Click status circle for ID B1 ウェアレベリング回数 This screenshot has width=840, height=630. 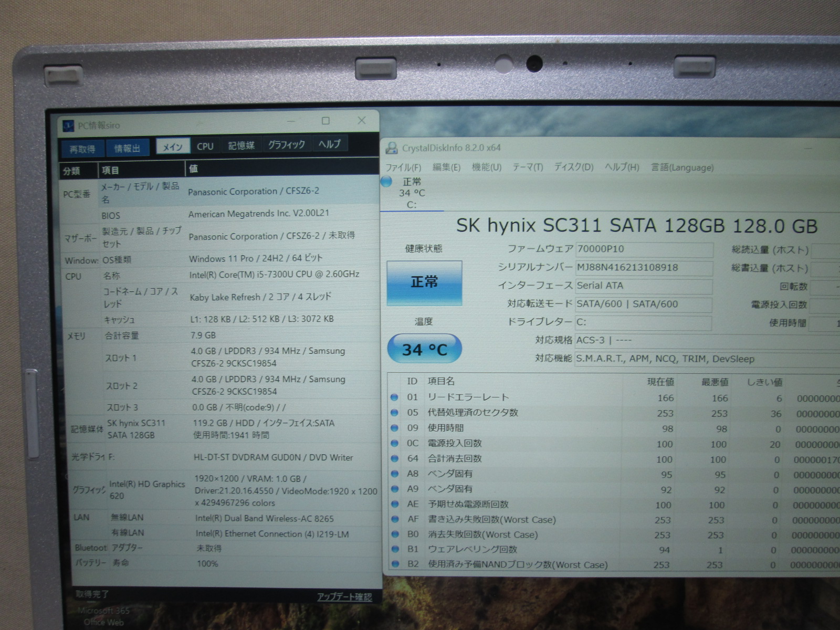(394, 549)
